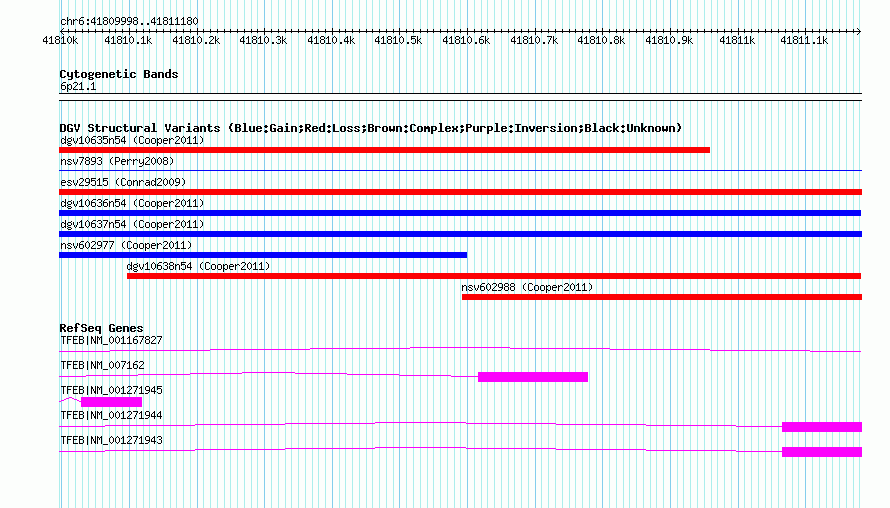Select the blue dgv10636n54 gain bar

460,213
